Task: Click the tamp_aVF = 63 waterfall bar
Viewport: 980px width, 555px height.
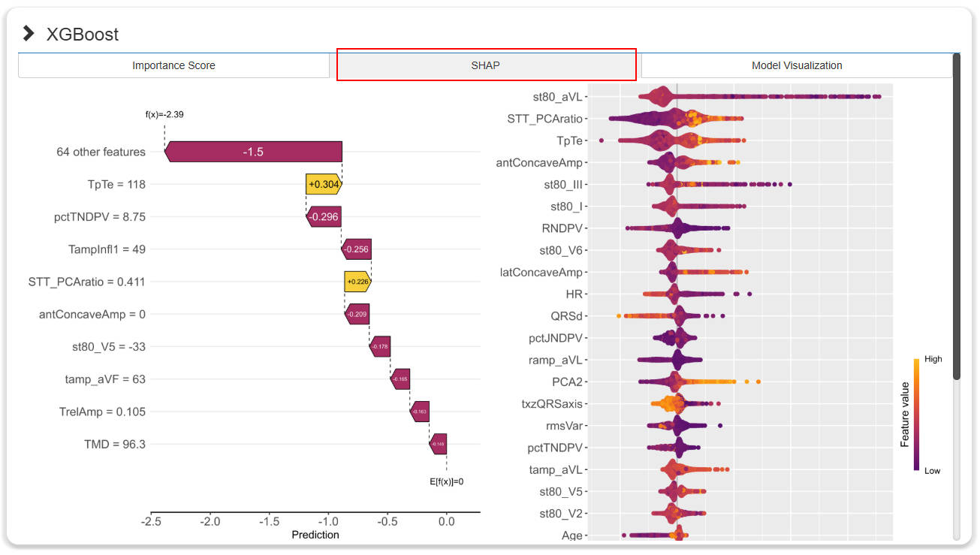Action: (x=400, y=379)
